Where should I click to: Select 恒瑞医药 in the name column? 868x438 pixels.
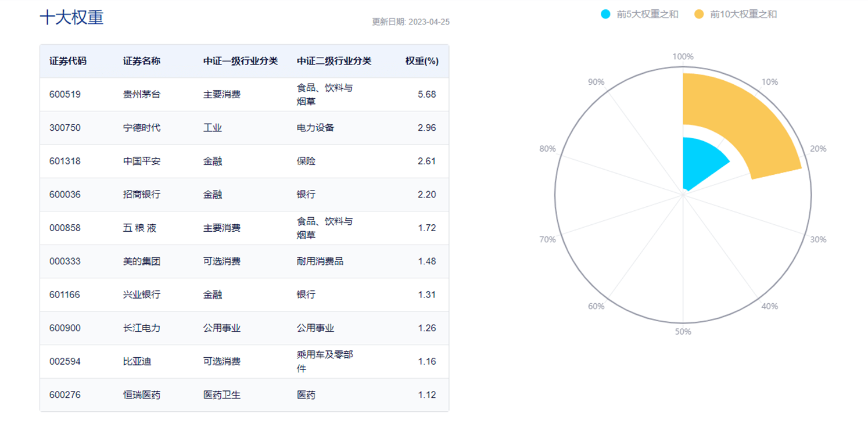[x=142, y=395]
